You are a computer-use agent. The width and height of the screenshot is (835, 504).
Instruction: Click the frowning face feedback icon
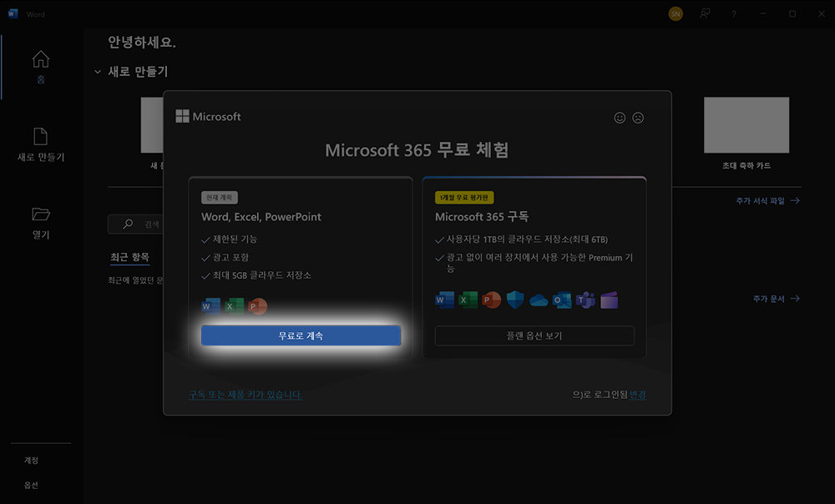click(x=638, y=118)
